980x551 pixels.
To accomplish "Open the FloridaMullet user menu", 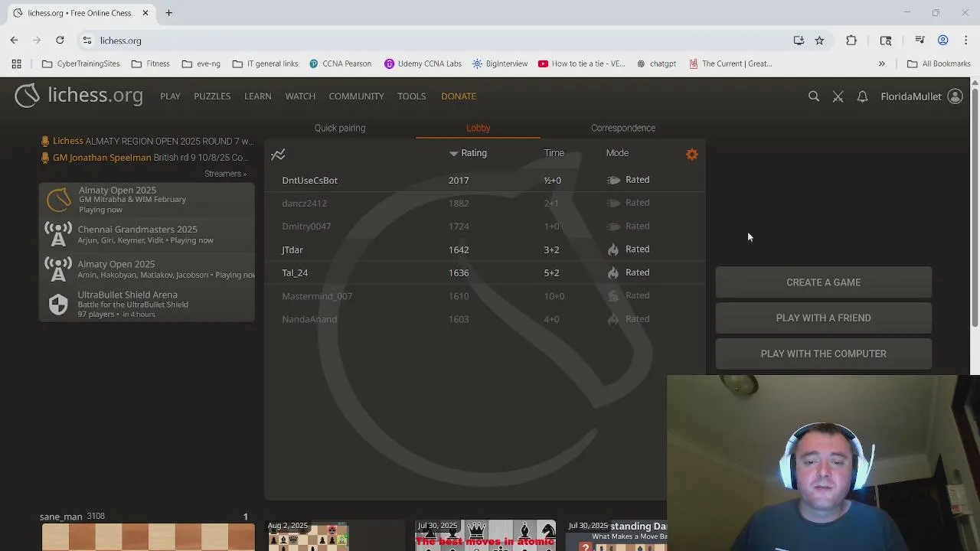I will coord(921,96).
